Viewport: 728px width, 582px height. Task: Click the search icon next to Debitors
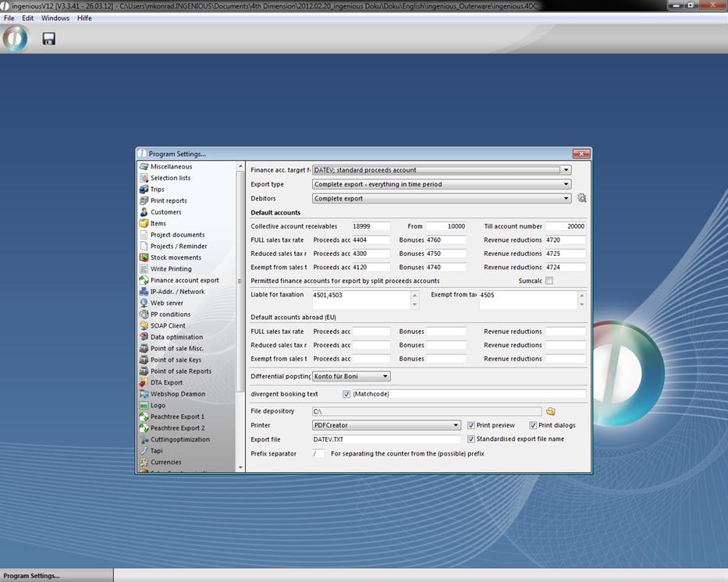pyautogui.click(x=581, y=198)
